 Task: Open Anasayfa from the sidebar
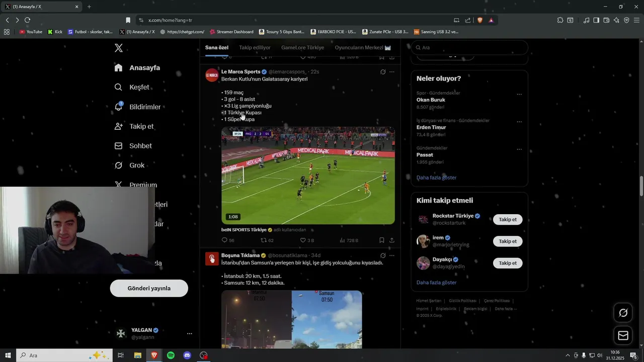137,68
